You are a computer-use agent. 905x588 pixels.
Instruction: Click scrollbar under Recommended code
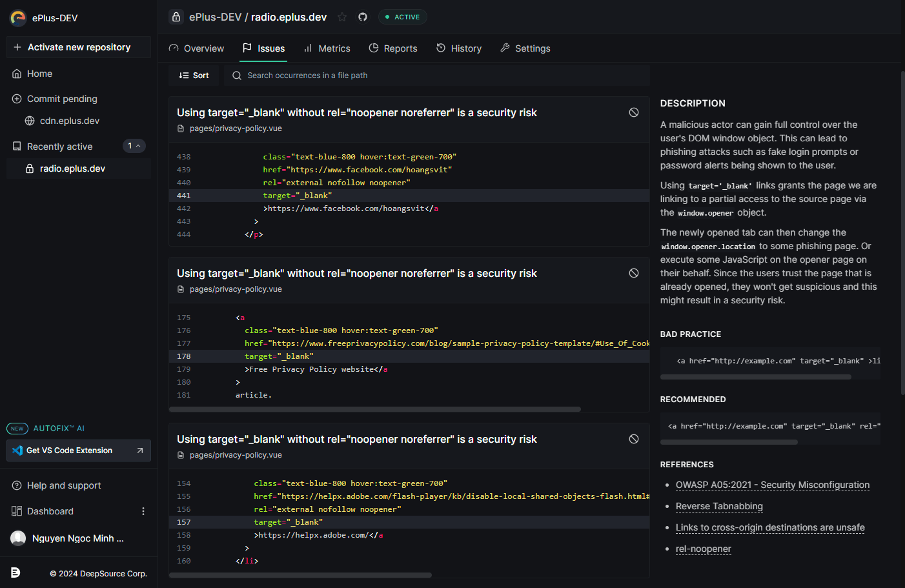click(729, 442)
